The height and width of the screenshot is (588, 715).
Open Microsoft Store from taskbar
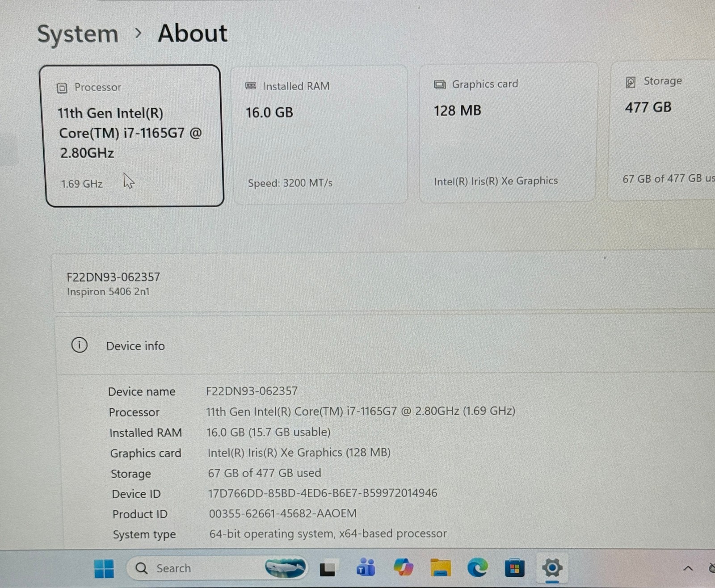point(514,568)
